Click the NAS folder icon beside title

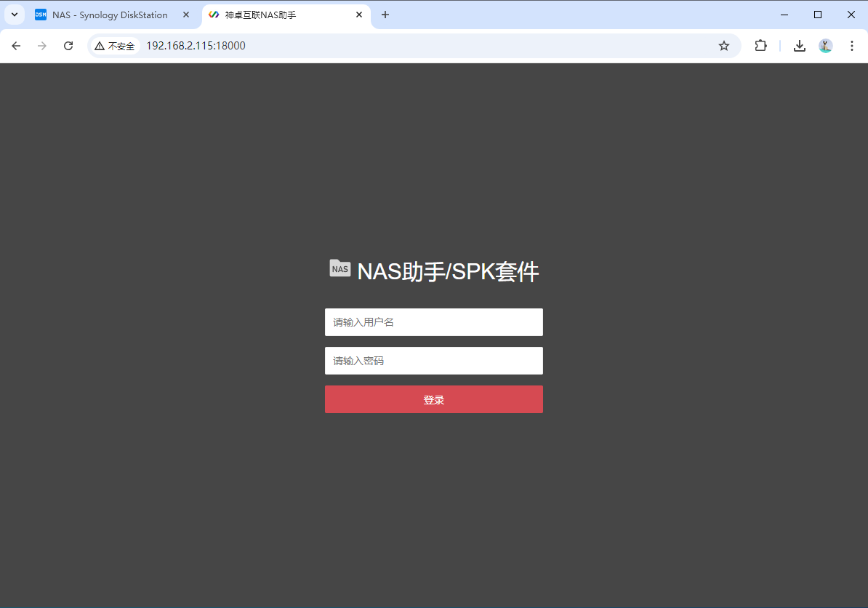click(x=339, y=268)
